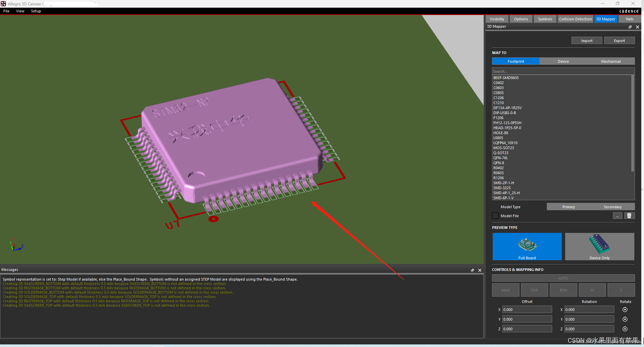644x347 pixels.
Task: Click the delete model file trash icon
Action: 629,216
